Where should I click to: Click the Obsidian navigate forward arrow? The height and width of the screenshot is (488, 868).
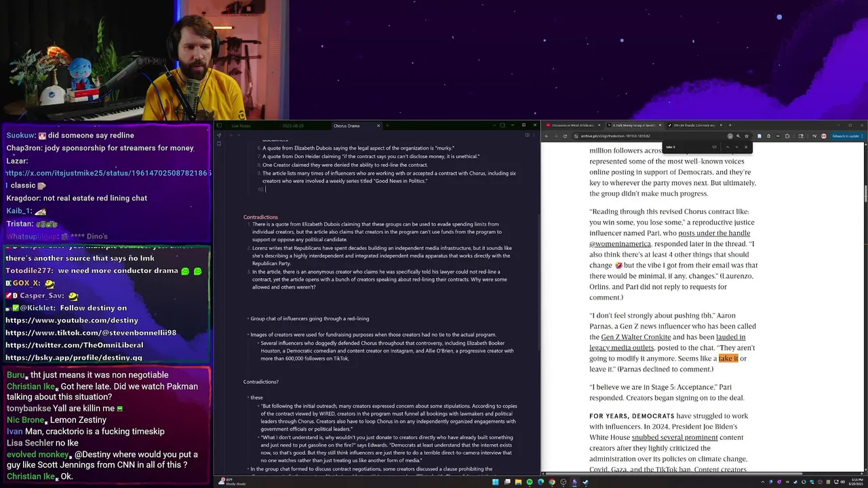[x=239, y=135]
